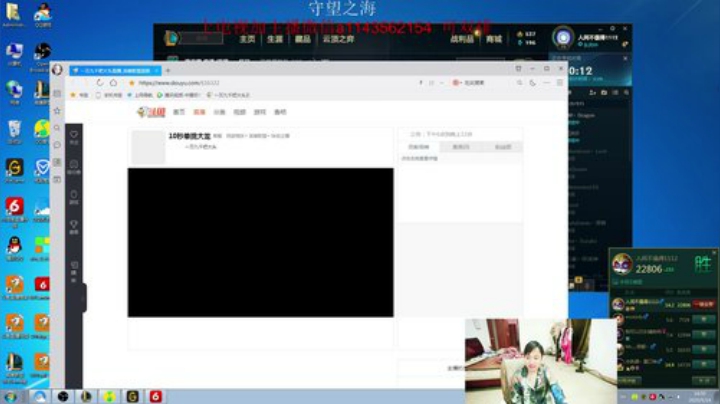
Task: Click the black video player area
Action: pyautogui.click(x=260, y=242)
